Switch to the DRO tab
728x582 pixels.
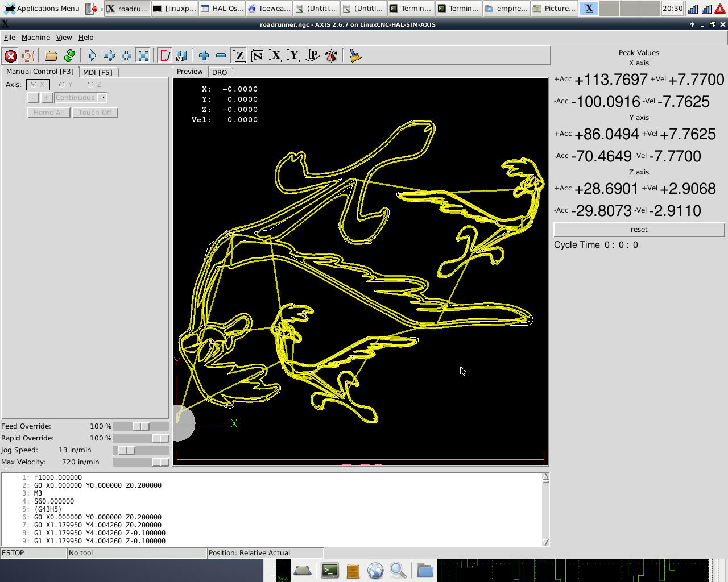pyautogui.click(x=220, y=72)
